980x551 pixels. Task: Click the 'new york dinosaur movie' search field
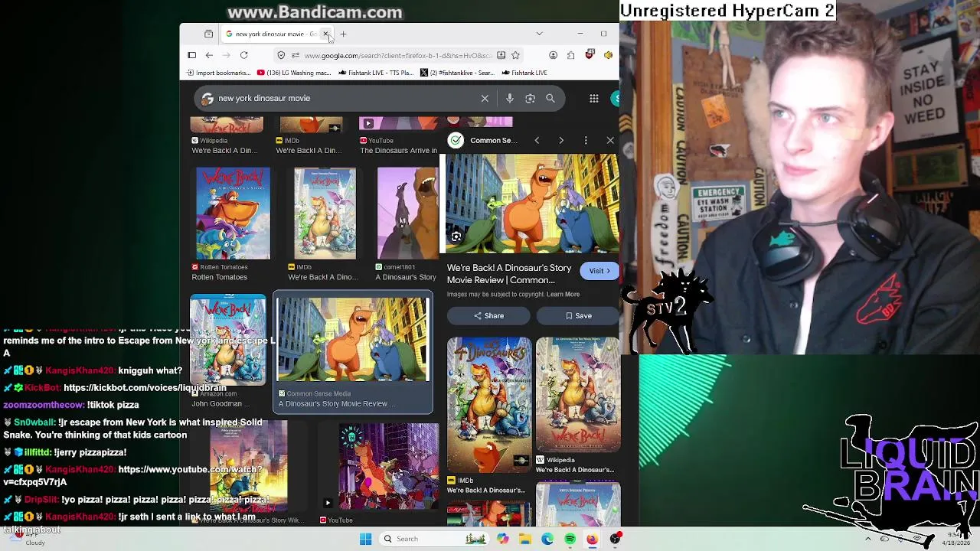click(x=345, y=98)
